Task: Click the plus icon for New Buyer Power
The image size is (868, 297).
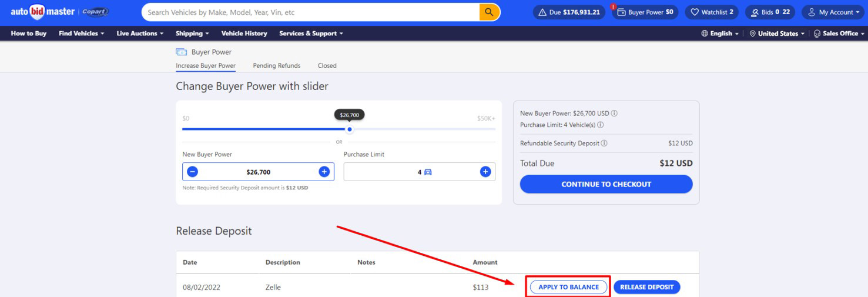Action: tap(324, 172)
